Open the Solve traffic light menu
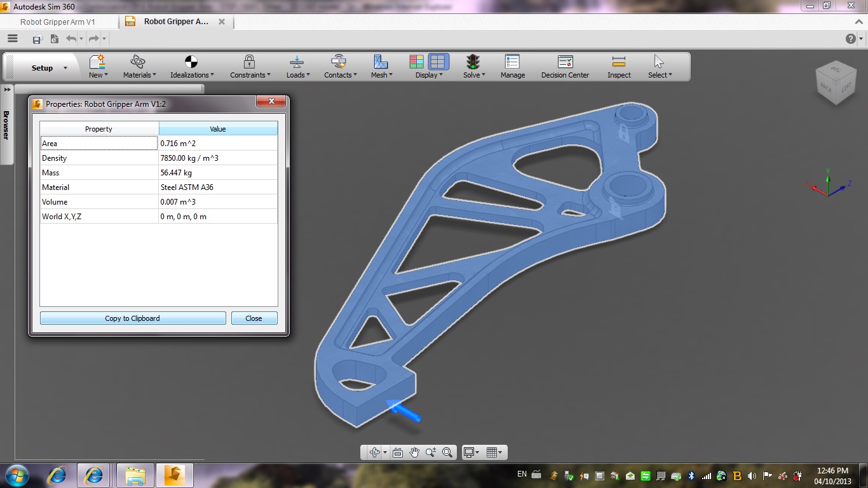The width and height of the screenshot is (868, 488). click(473, 67)
